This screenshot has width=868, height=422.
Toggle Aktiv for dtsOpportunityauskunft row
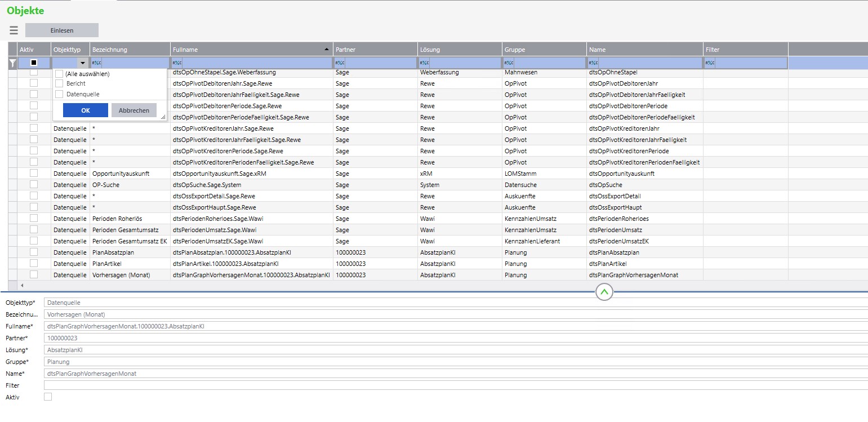(x=34, y=173)
